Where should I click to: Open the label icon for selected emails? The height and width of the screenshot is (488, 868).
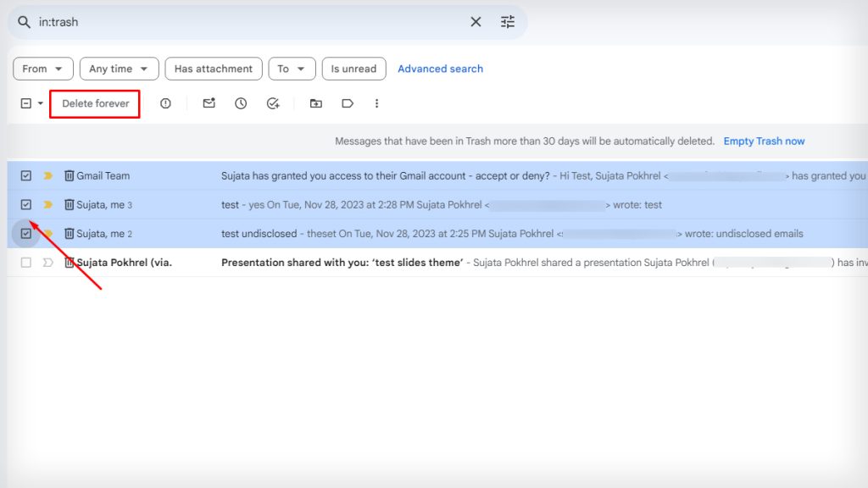pos(348,103)
